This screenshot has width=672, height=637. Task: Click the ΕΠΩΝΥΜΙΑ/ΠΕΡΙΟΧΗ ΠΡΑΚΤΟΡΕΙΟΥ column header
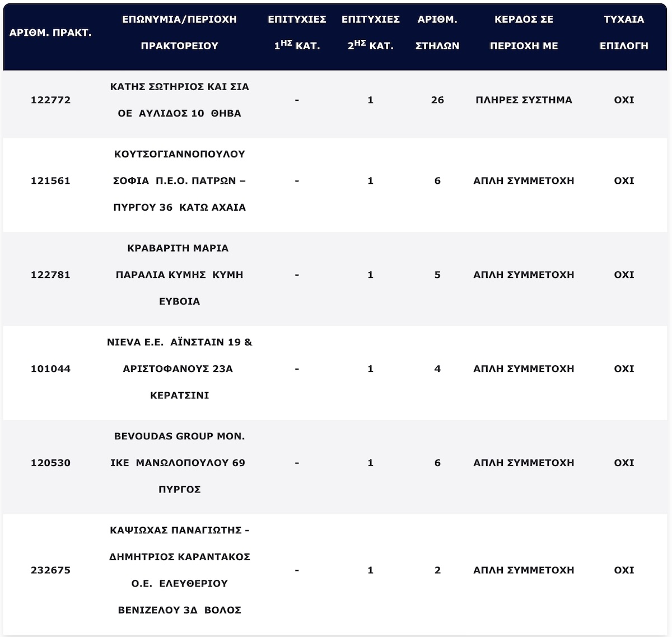click(x=179, y=32)
